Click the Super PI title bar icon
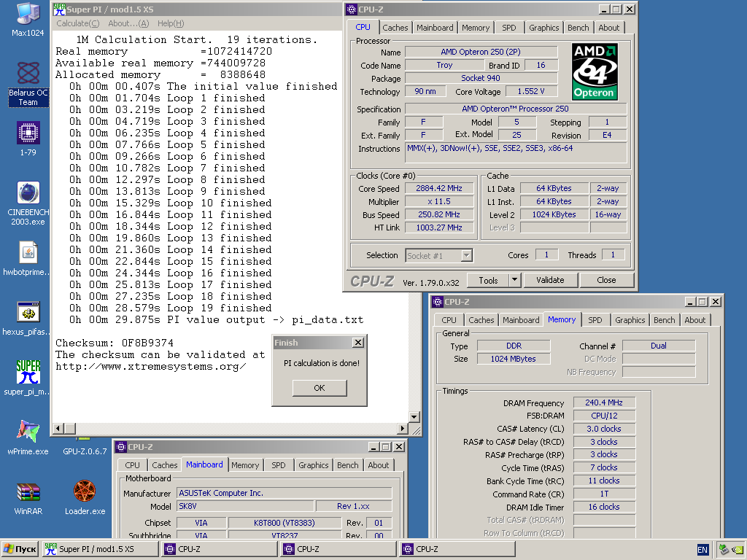This screenshot has width=747, height=560. click(x=60, y=9)
